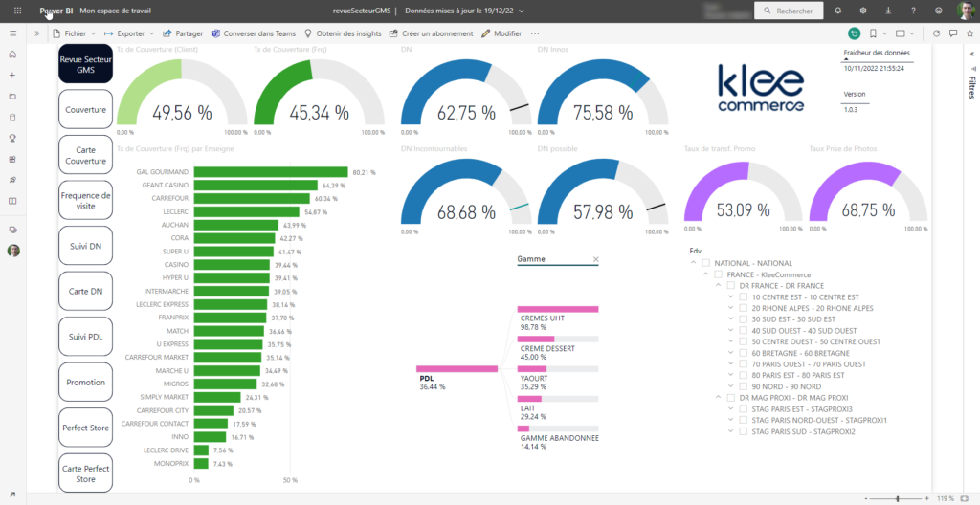
Task: Open the Office app launcher waffle
Action: [17, 11]
